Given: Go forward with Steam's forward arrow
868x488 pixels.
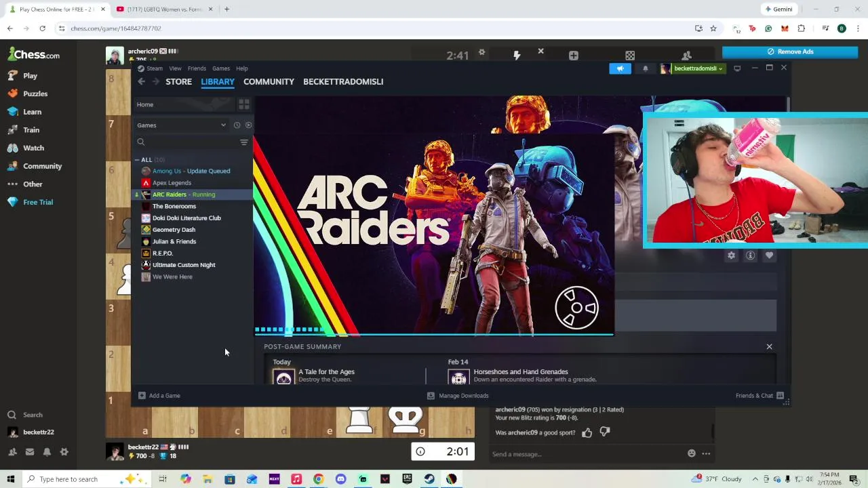Looking at the screenshot, I should click(x=155, y=81).
